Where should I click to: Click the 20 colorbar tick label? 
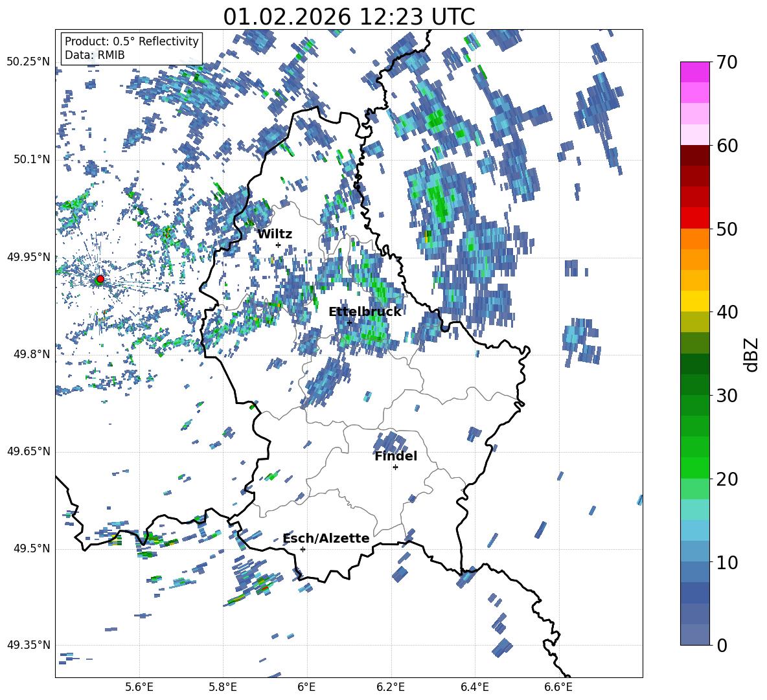click(727, 479)
